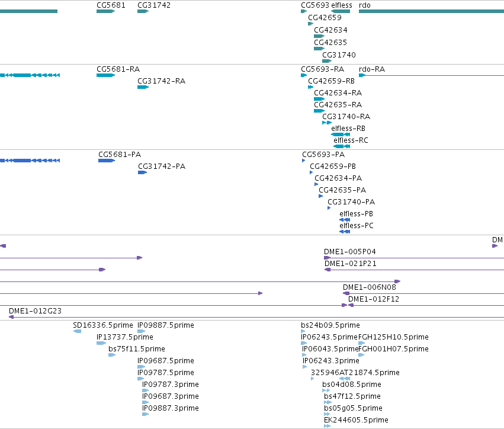504x429 pixels.
Task: Select the IP09787.3prime EST label
Action: coord(171,385)
